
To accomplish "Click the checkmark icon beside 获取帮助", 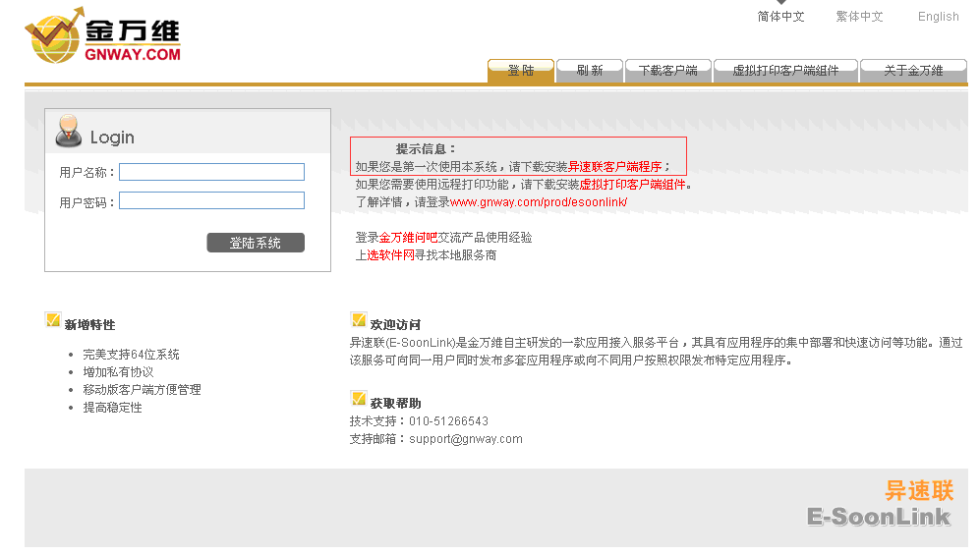I will click(359, 398).
